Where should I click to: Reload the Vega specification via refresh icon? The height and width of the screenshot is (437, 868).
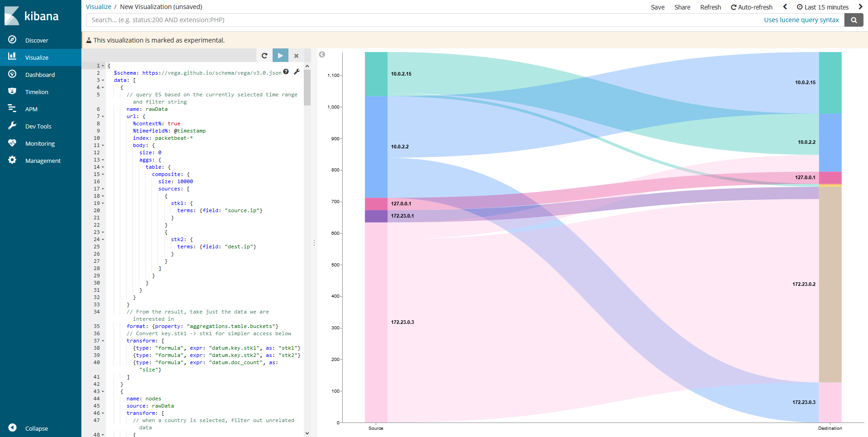point(265,55)
